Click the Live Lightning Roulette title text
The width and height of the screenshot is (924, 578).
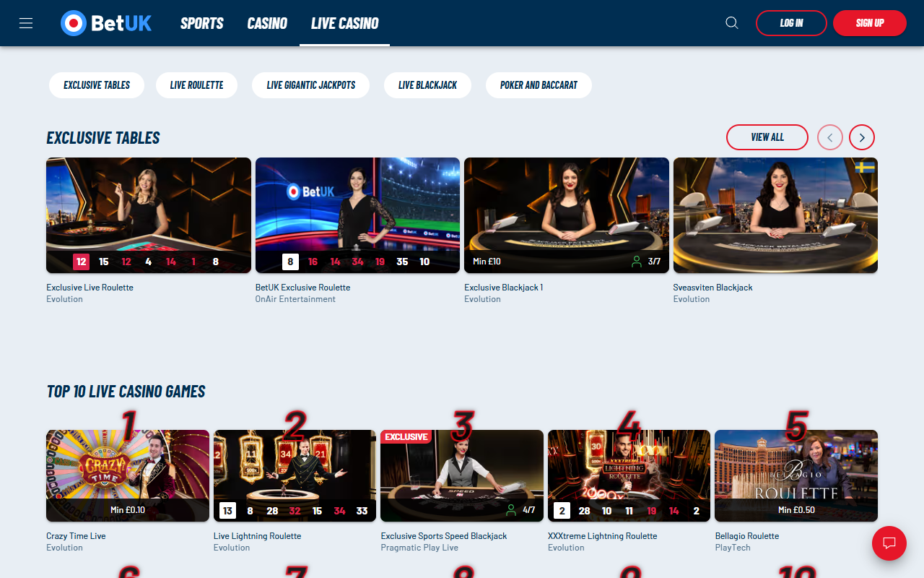click(x=257, y=536)
